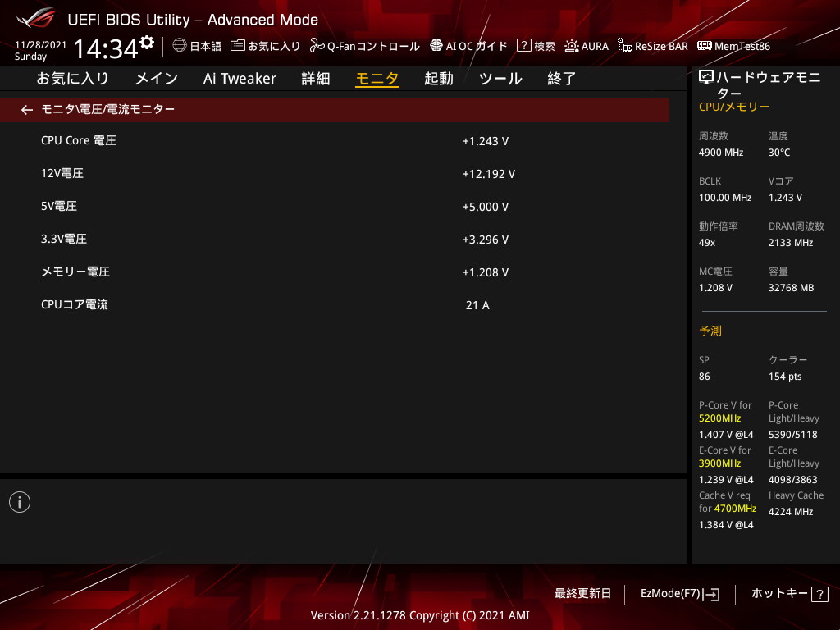Image resolution: width=840 pixels, height=630 pixels.
Task: Click the info circle icon
Action: click(20, 502)
